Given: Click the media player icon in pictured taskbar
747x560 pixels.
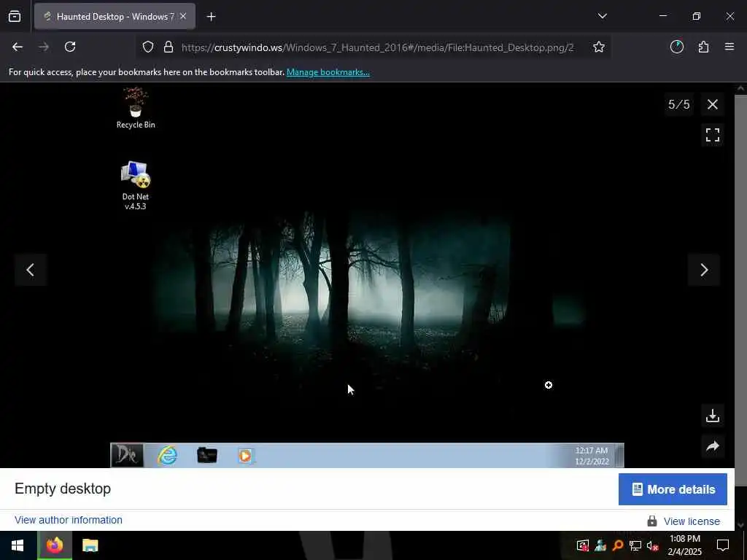Looking at the screenshot, I should click(x=245, y=456).
